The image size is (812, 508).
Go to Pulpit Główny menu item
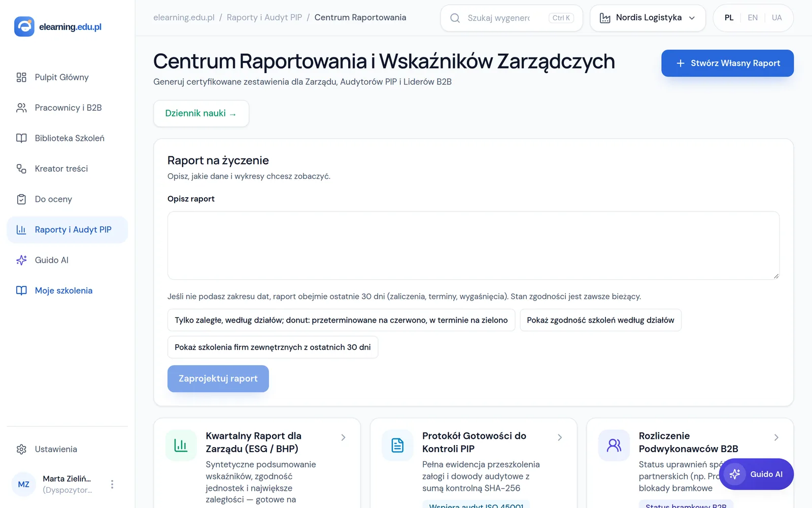click(67, 77)
